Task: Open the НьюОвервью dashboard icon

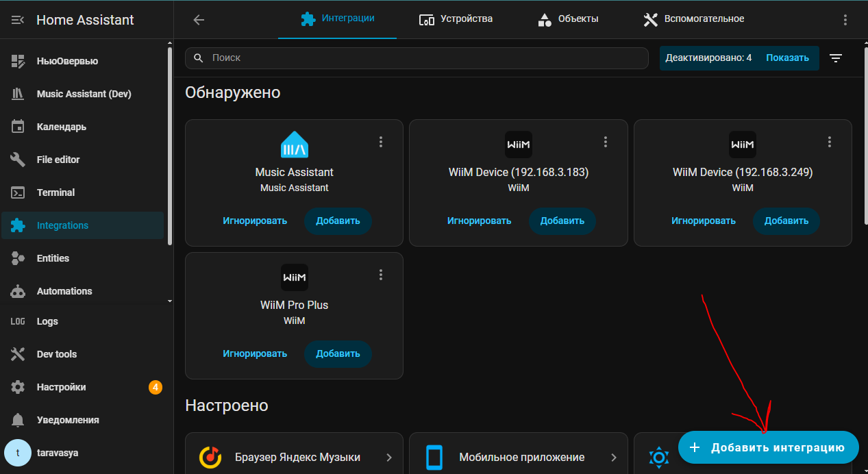Action: tap(18, 61)
